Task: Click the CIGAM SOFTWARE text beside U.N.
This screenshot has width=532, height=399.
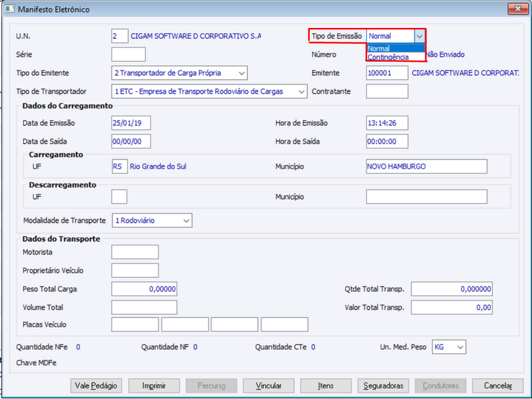Action: click(196, 36)
